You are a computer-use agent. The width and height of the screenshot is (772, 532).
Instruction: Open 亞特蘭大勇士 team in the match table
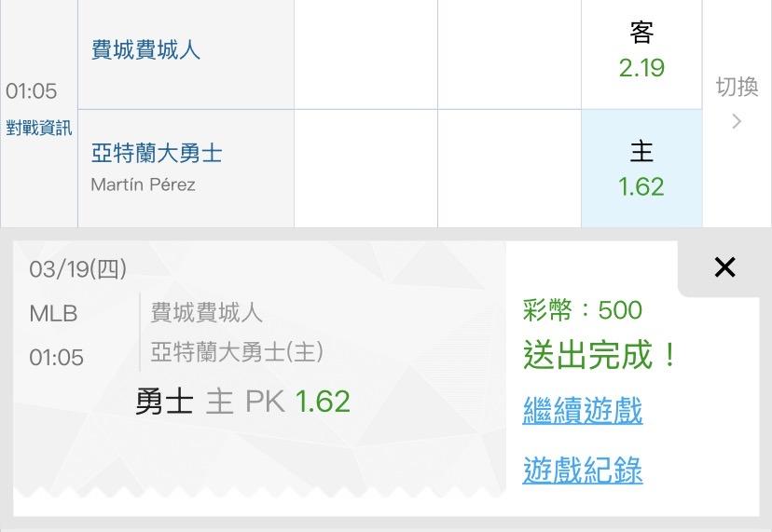(x=157, y=153)
